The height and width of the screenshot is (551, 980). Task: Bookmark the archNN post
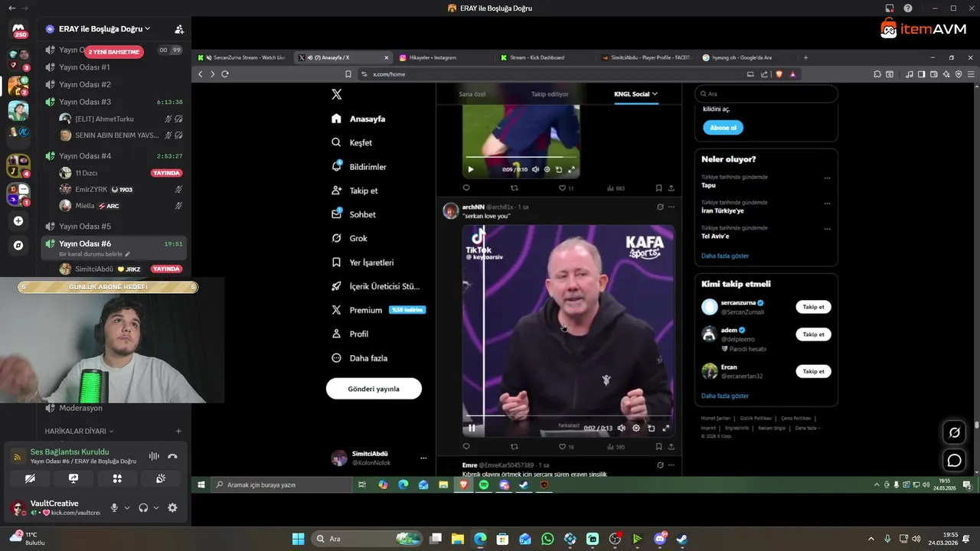658,447
